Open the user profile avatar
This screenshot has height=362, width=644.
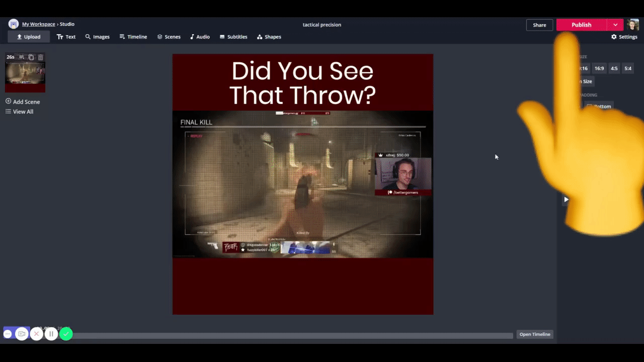tap(633, 25)
